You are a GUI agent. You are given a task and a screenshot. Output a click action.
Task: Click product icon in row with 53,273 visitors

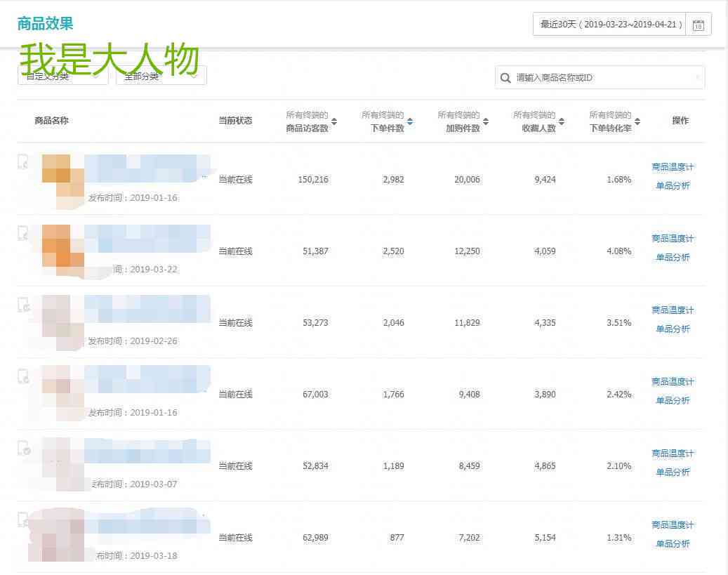click(23, 305)
